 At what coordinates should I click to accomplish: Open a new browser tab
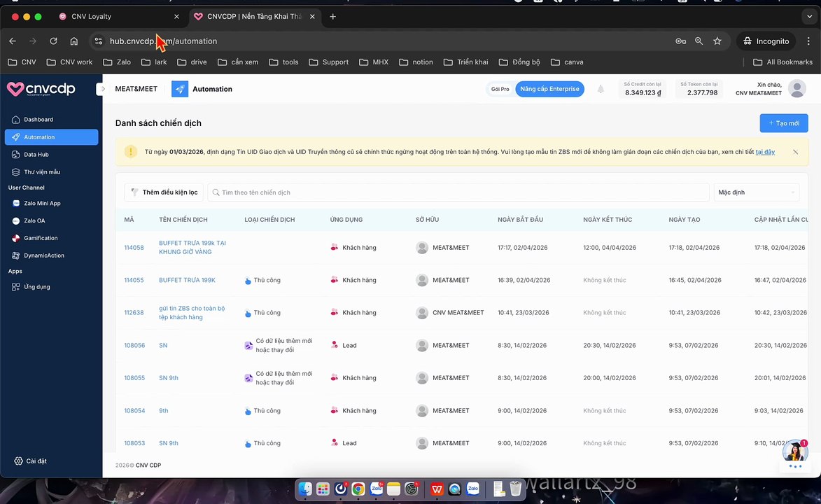click(x=332, y=16)
